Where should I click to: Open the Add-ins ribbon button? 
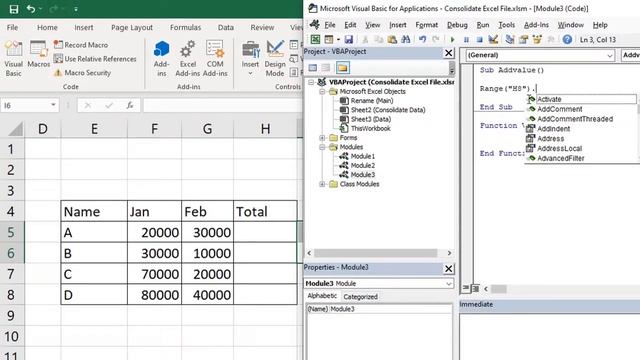tap(162, 59)
